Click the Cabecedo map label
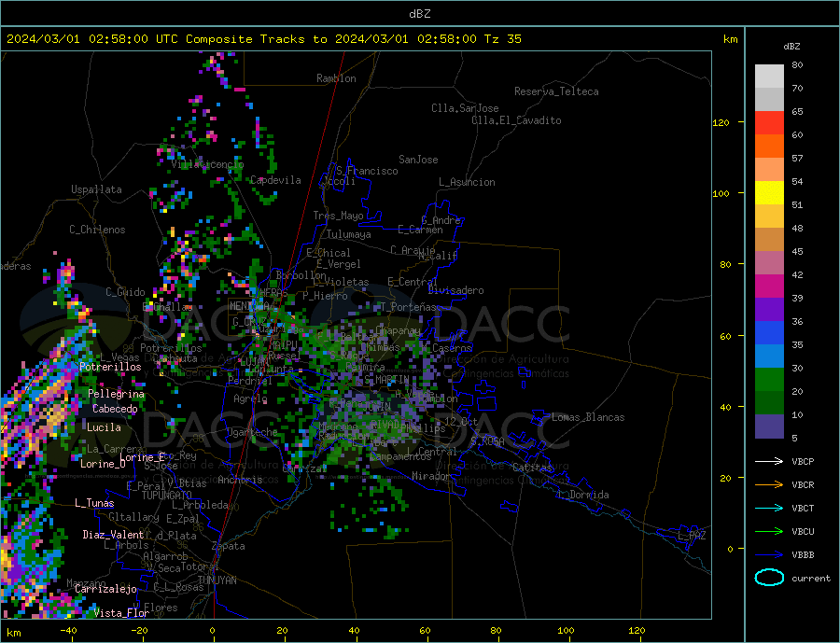Viewport: 840px width, 643px height. point(115,409)
